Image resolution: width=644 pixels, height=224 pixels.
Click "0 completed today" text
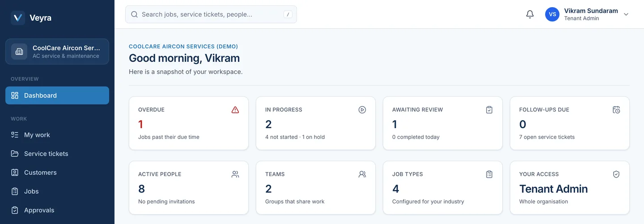(416, 137)
